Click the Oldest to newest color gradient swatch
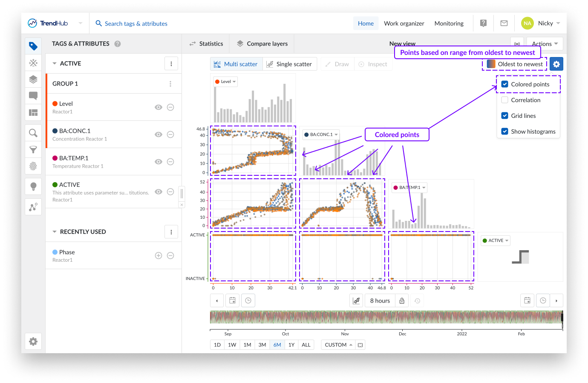 491,64
